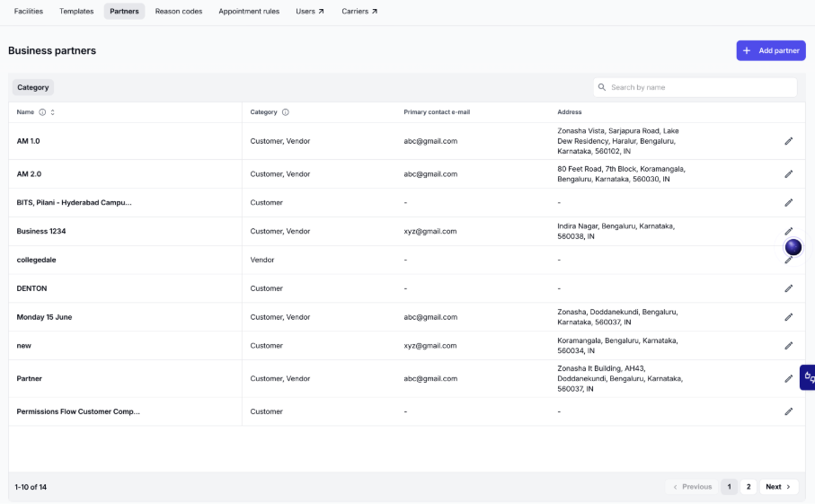Open the feedback widget on right edge
This screenshot has width=815, height=504.
(808, 377)
